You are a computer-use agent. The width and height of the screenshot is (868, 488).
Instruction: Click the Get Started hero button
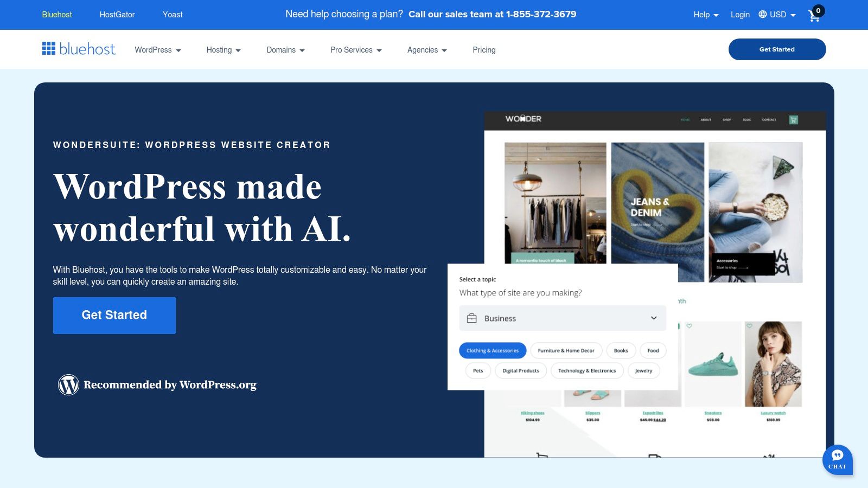point(114,315)
